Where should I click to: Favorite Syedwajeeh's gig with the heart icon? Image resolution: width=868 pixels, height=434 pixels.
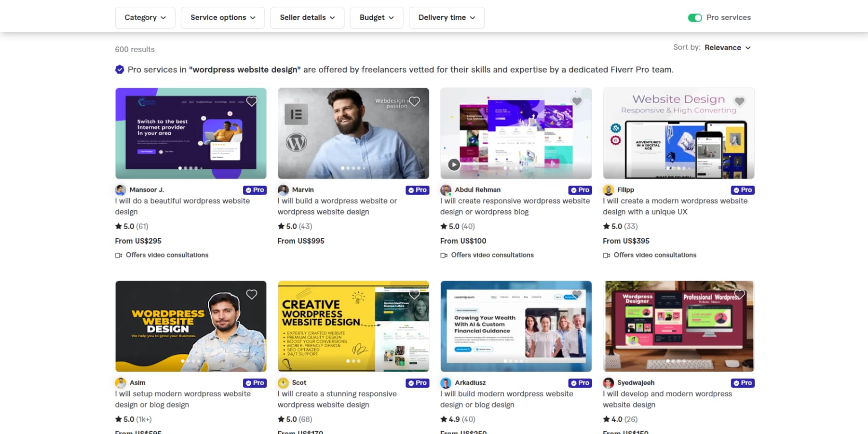pos(740,293)
